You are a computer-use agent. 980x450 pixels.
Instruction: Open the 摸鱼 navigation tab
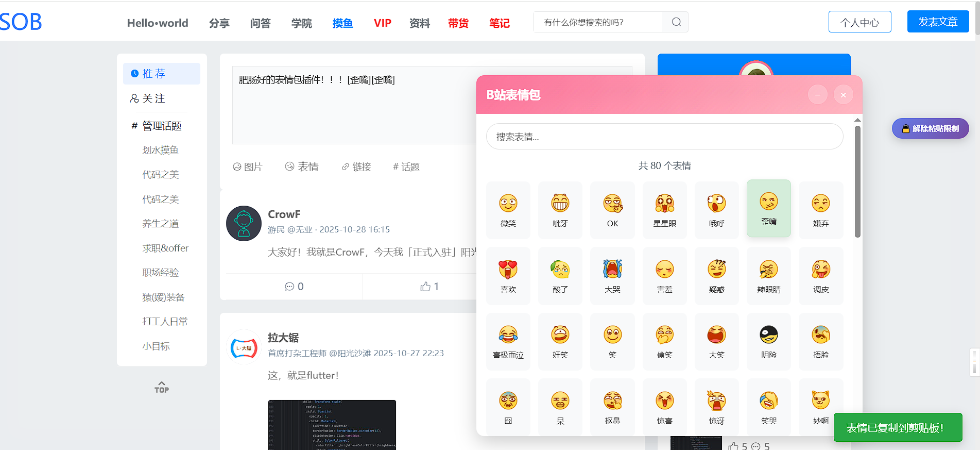click(x=342, y=23)
